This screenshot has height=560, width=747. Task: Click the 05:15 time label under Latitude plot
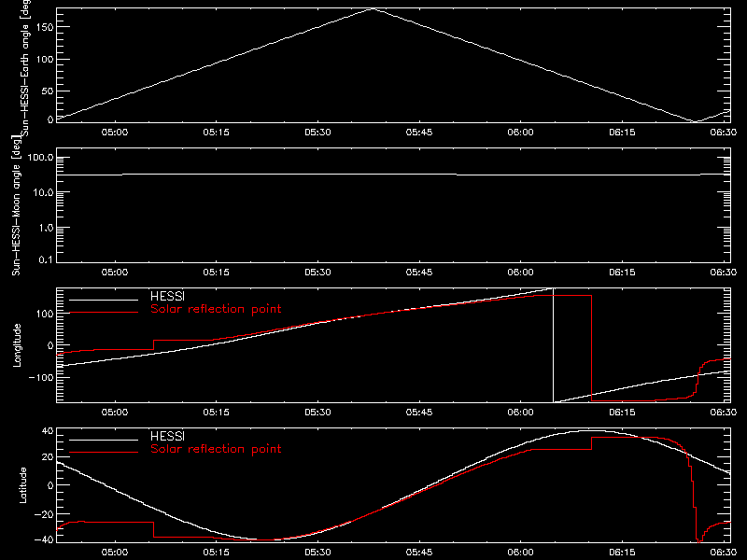[x=217, y=553]
